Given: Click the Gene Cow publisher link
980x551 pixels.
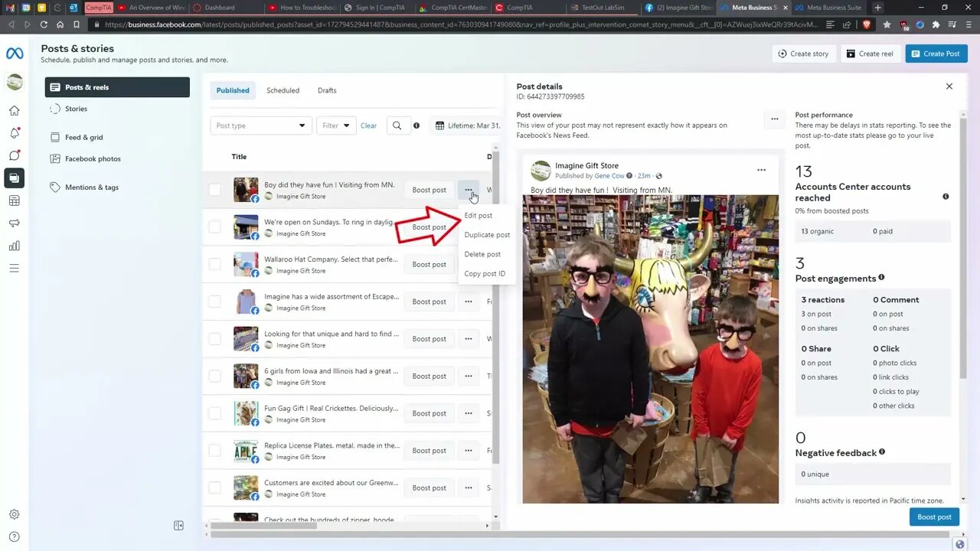Looking at the screenshot, I should pyautogui.click(x=609, y=176).
